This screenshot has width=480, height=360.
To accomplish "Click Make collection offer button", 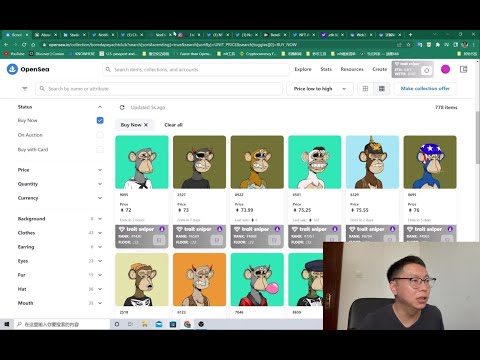I will tap(425, 89).
